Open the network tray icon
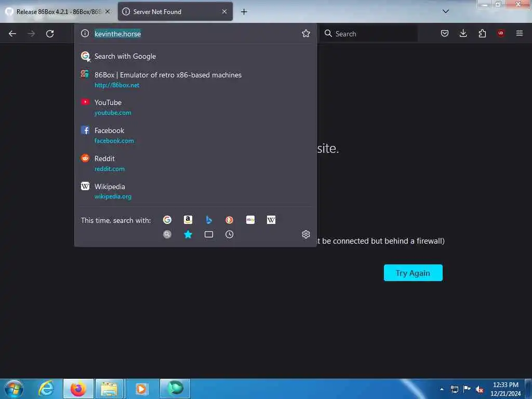 tap(454, 389)
